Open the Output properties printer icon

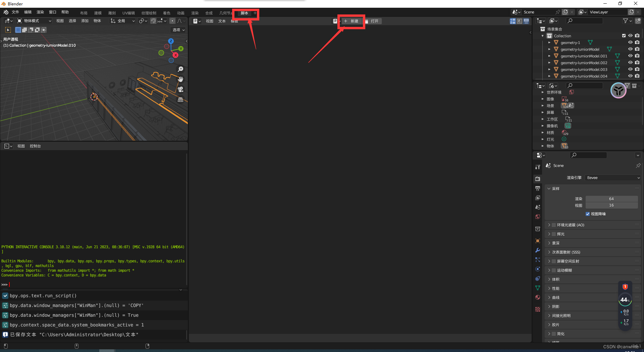538,188
